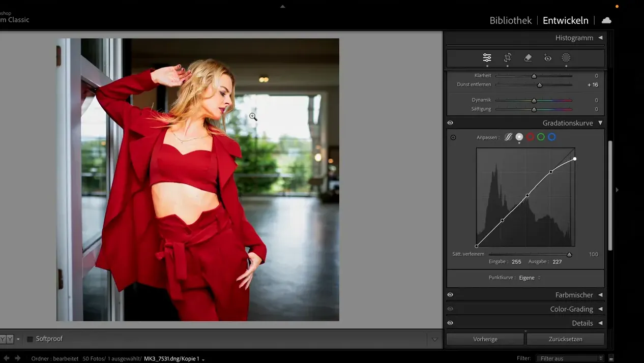Switch to the parametric curve mode icon
This screenshot has width=644, height=363.
507,137
